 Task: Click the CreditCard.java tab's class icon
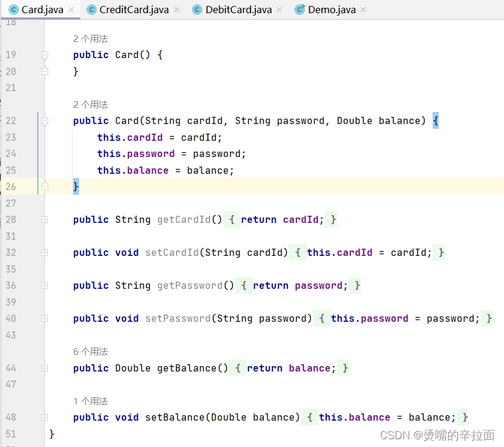click(x=91, y=10)
